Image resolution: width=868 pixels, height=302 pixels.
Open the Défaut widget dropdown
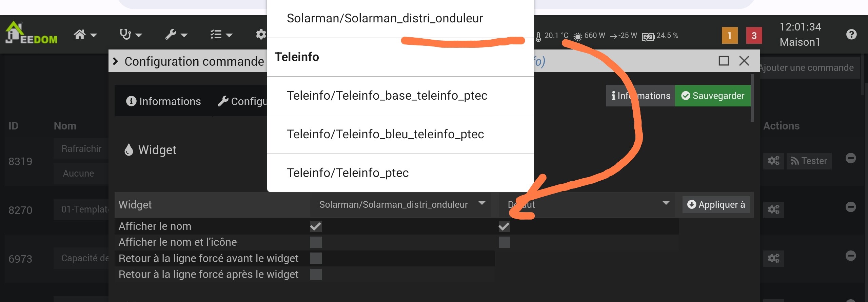click(586, 204)
